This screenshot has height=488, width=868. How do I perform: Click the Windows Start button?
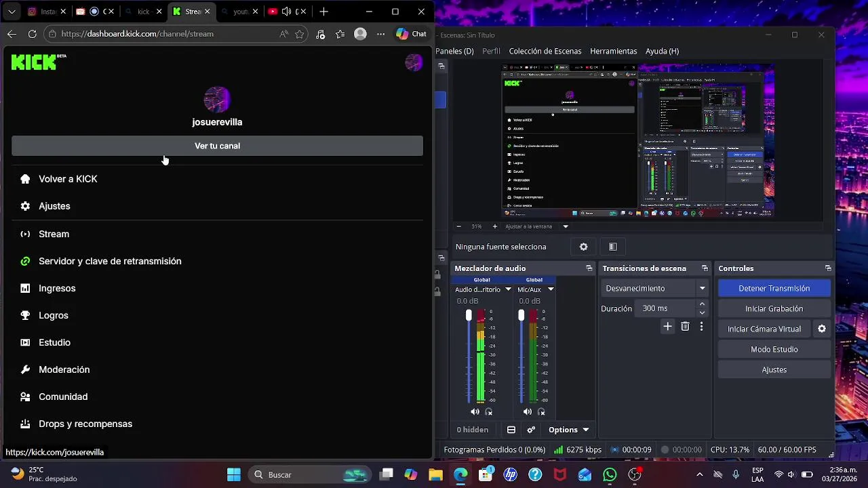(234, 474)
